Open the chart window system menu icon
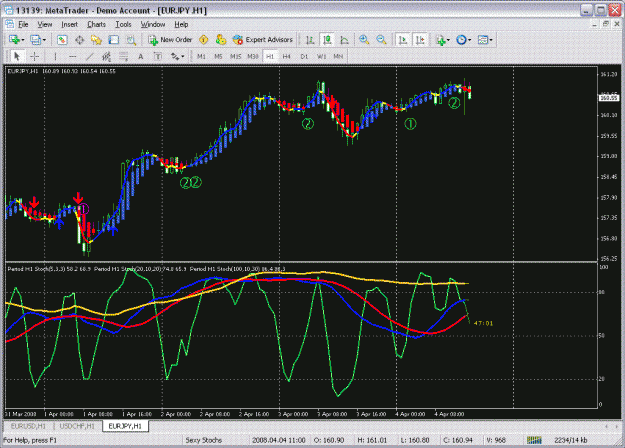Image resolution: width=625 pixels, height=448 pixels. 9,24
